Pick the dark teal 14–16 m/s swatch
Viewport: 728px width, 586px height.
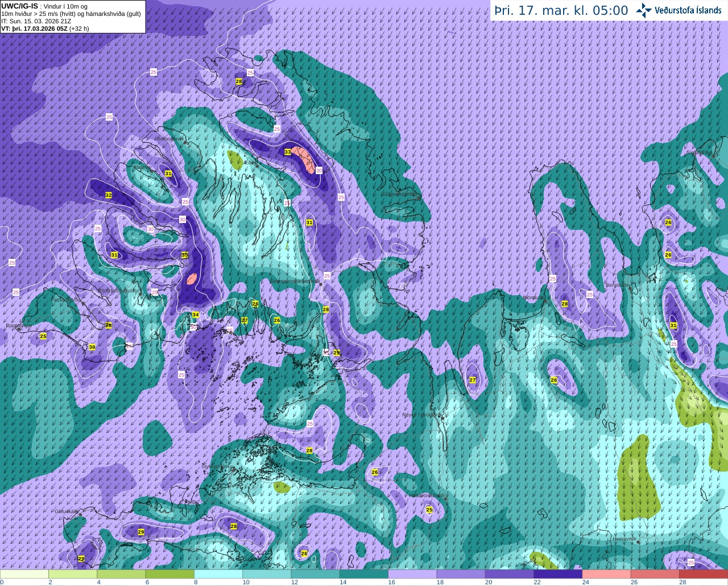coord(364,574)
